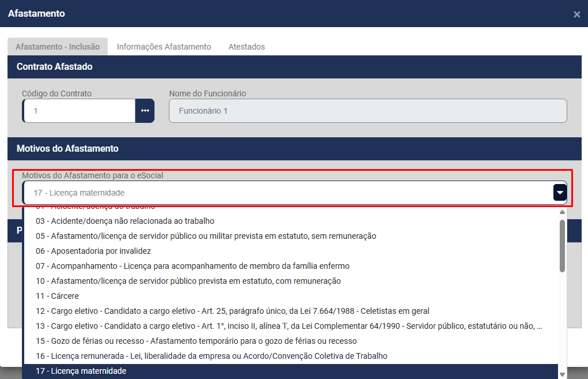Choose 07 - Acompanhamento família enfermo option
588x379 pixels.
pyautogui.click(x=291, y=266)
